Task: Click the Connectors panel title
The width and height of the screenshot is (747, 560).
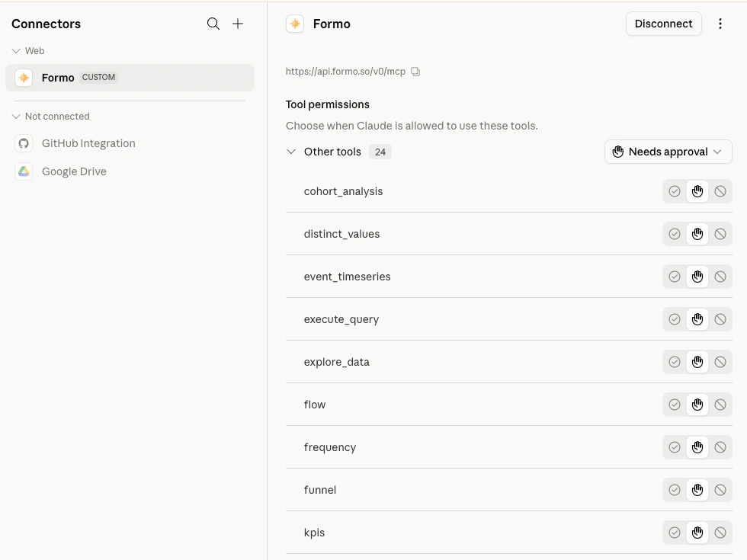Action: click(46, 24)
